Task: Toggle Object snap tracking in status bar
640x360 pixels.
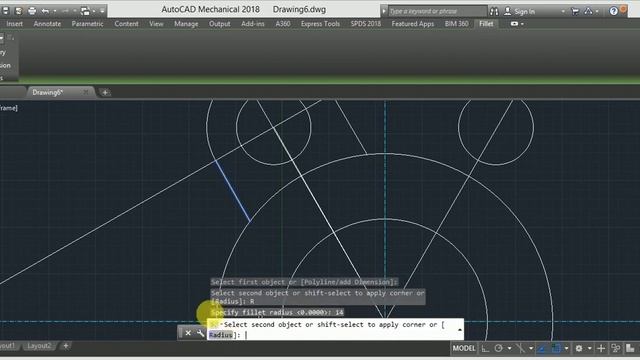Action: point(542,348)
